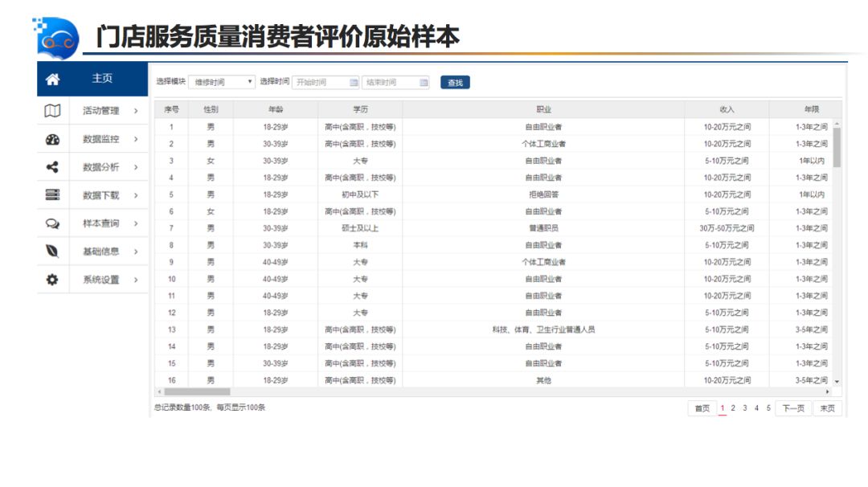Click the leaf icon for 基础信息
The image size is (868, 487).
pyautogui.click(x=52, y=252)
